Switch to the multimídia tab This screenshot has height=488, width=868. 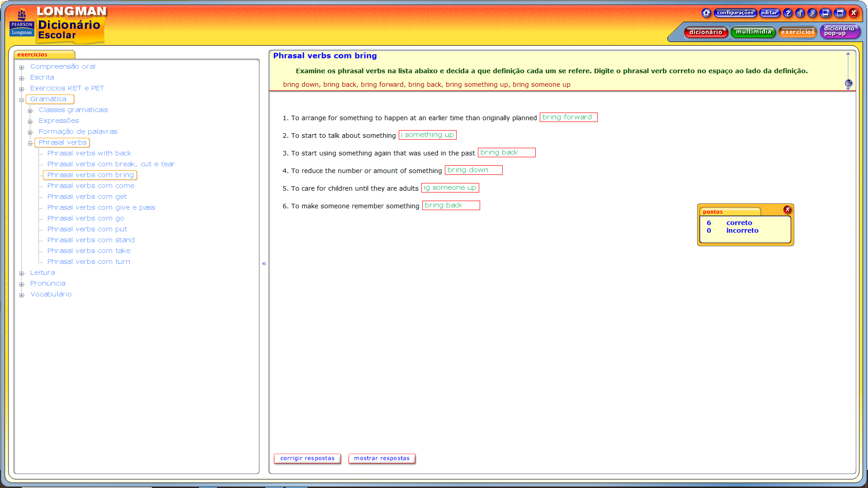(x=753, y=32)
